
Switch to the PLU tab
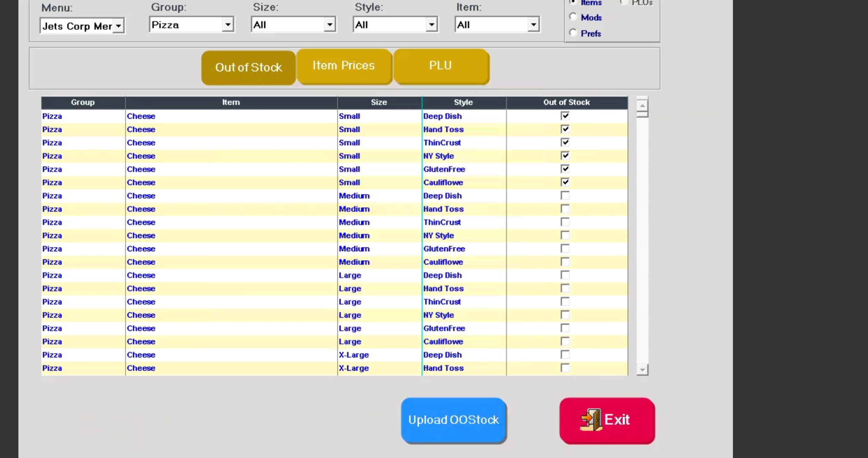pyautogui.click(x=441, y=66)
